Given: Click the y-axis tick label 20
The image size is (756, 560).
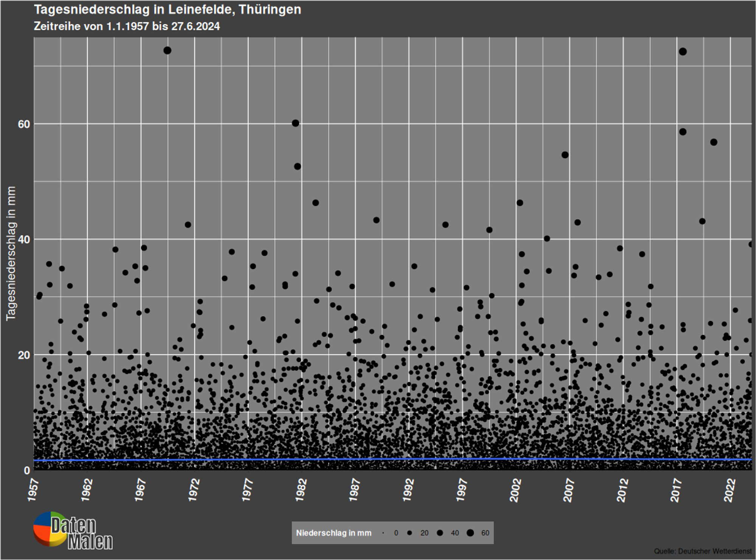Looking at the screenshot, I should point(24,355).
